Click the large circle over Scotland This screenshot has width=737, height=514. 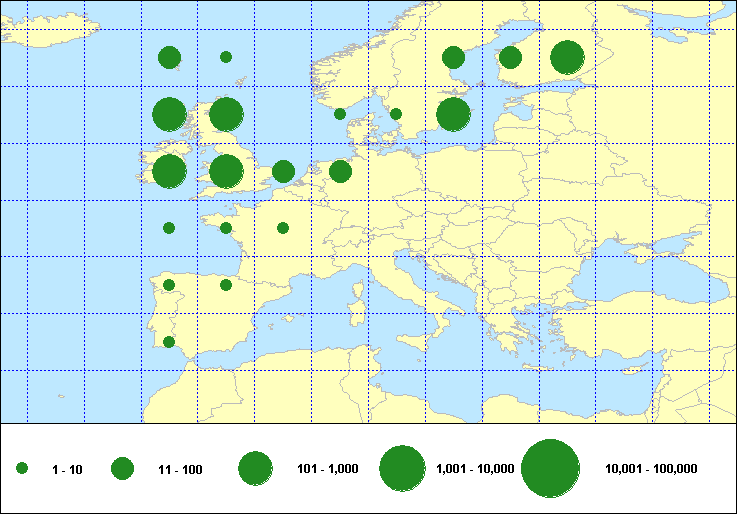[226, 115]
